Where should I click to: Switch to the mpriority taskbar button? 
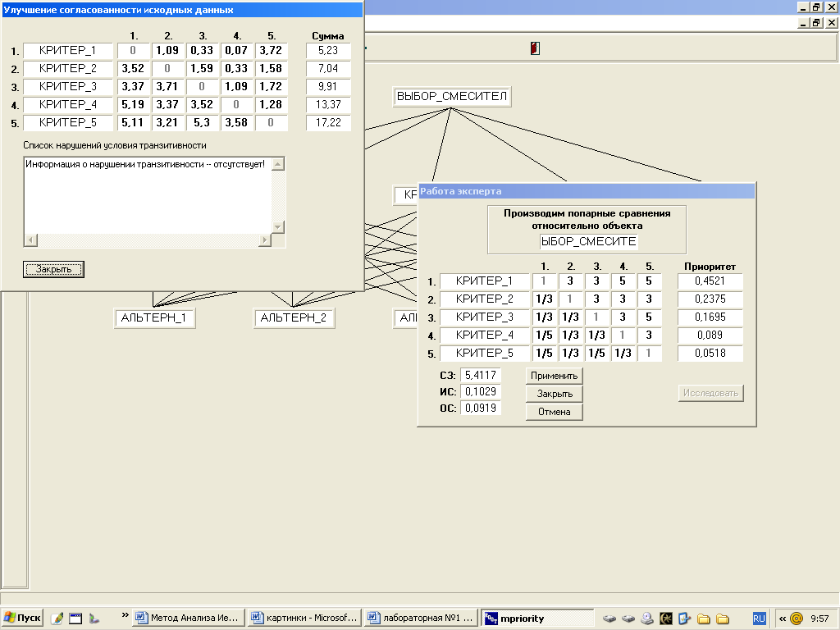536,619
